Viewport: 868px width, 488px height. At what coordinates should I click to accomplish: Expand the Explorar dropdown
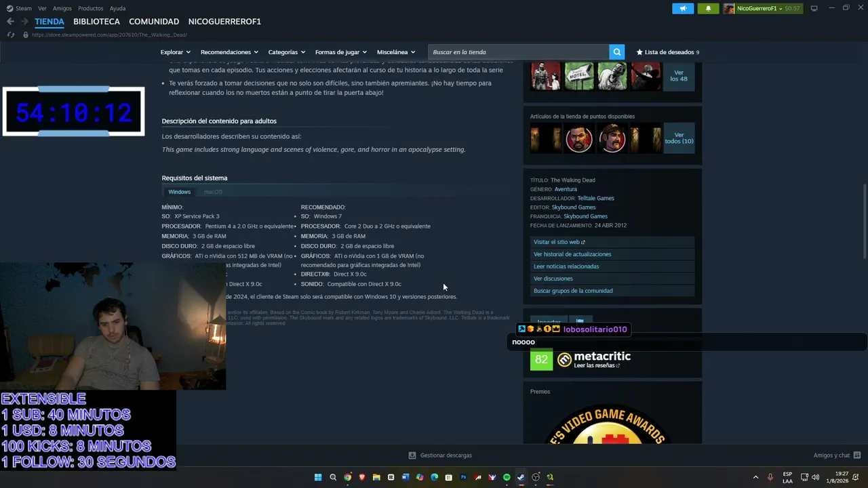(x=175, y=52)
